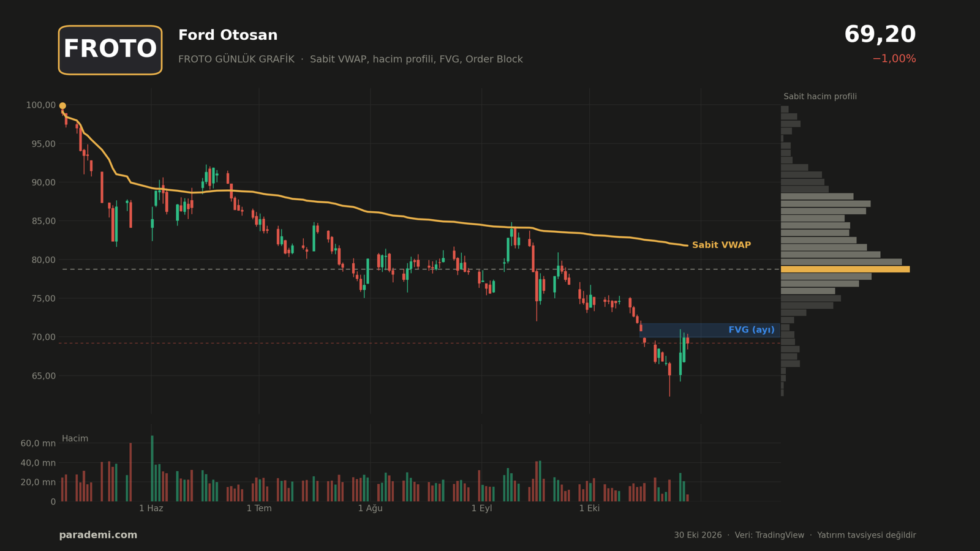Click the 80,00 price axis label
Viewport: 980px width, 551px height.
(43, 260)
